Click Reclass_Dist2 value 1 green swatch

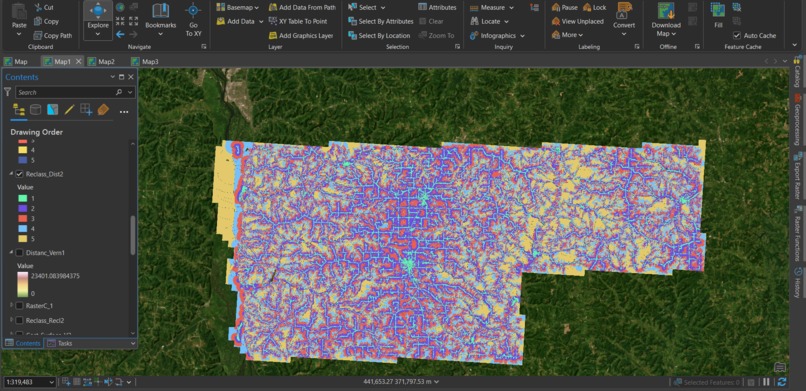click(22, 198)
